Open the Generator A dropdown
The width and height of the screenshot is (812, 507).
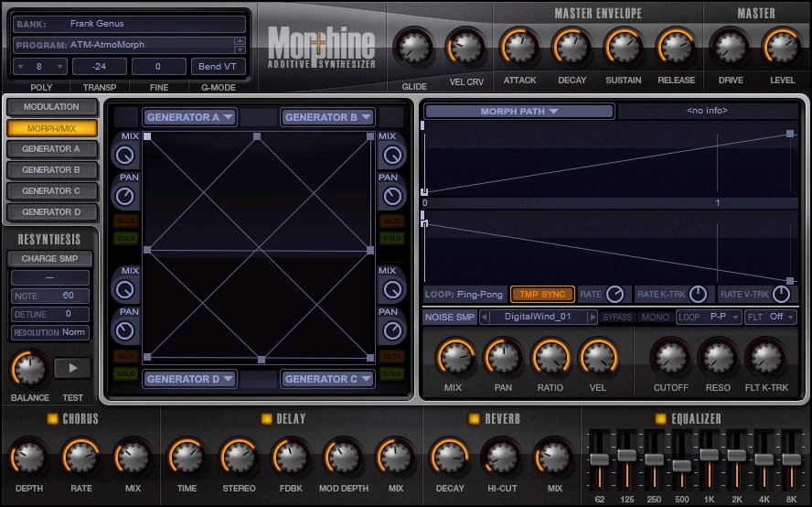(x=189, y=117)
